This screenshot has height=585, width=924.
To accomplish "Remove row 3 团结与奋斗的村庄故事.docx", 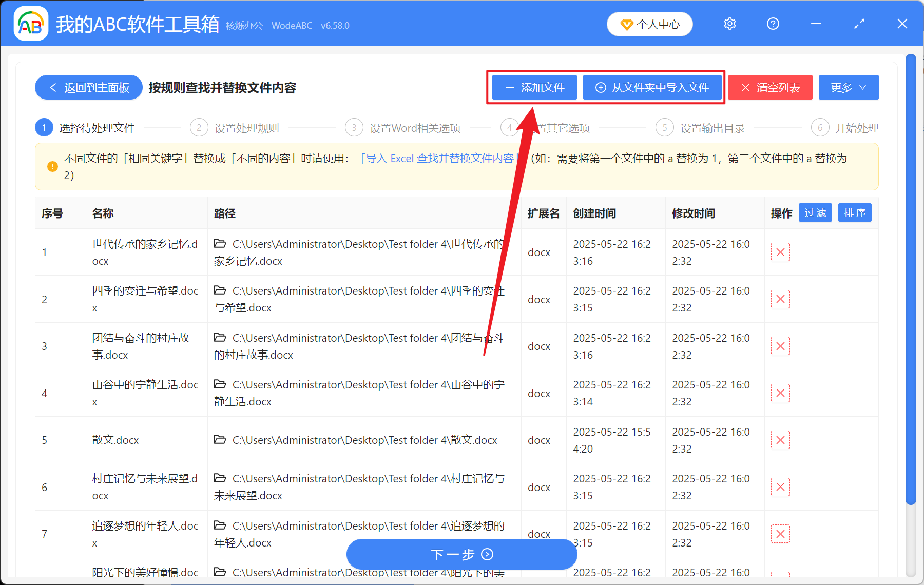I will pyautogui.click(x=780, y=346).
